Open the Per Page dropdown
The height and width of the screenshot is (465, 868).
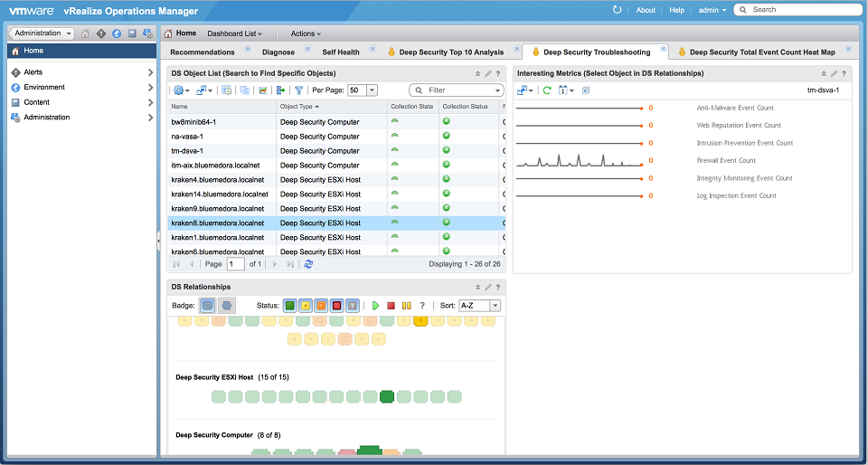pos(372,90)
